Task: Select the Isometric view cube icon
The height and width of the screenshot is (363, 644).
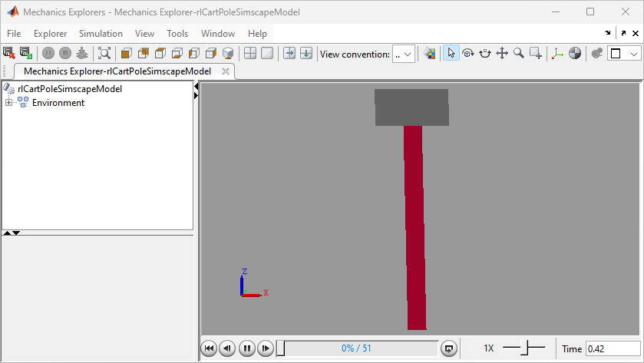Action: click(228, 53)
